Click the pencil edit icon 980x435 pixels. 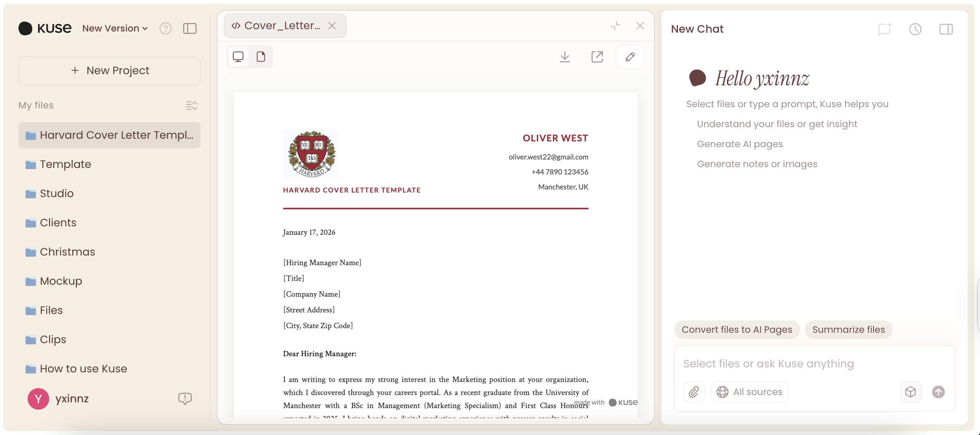click(630, 57)
